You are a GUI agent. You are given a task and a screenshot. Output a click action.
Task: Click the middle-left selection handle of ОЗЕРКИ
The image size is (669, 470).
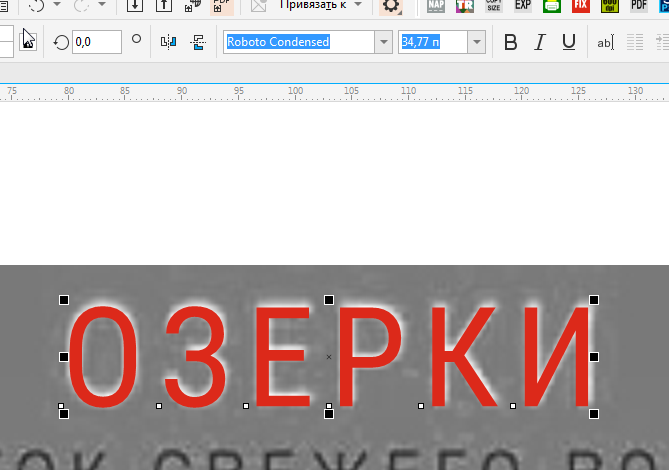tap(64, 357)
